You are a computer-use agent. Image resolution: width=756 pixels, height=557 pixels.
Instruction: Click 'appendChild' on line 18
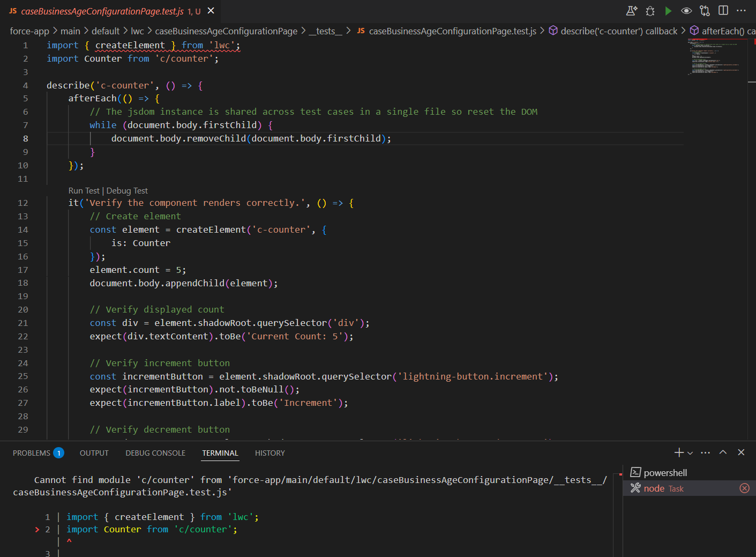coord(195,283)
